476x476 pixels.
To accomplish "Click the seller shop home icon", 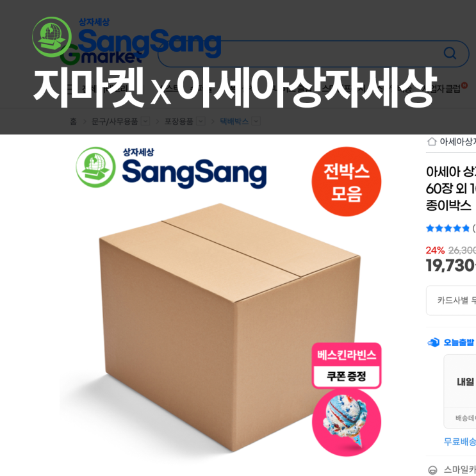I will pos(432,142).
